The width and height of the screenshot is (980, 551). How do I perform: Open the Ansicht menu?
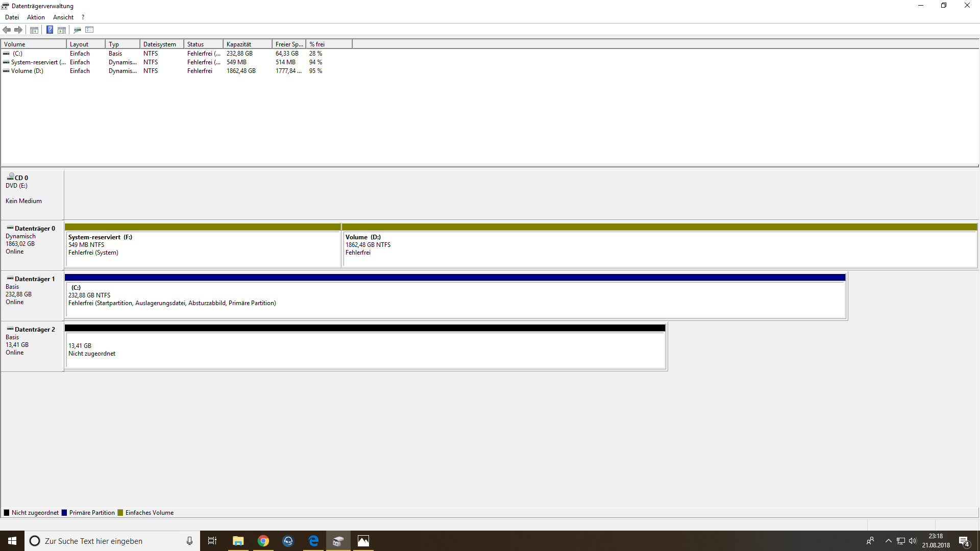(63, 17)
